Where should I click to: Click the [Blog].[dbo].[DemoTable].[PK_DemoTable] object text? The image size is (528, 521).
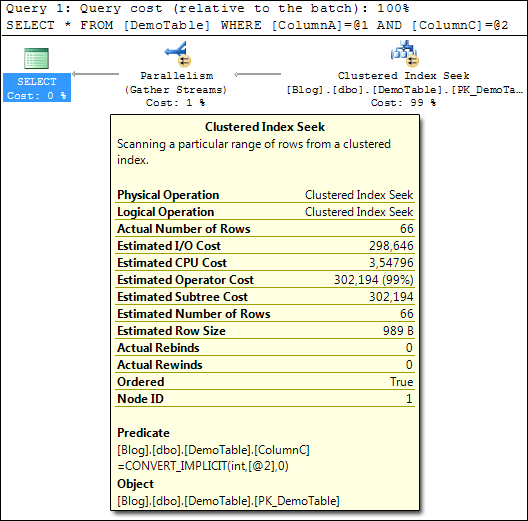pos(228,501)
